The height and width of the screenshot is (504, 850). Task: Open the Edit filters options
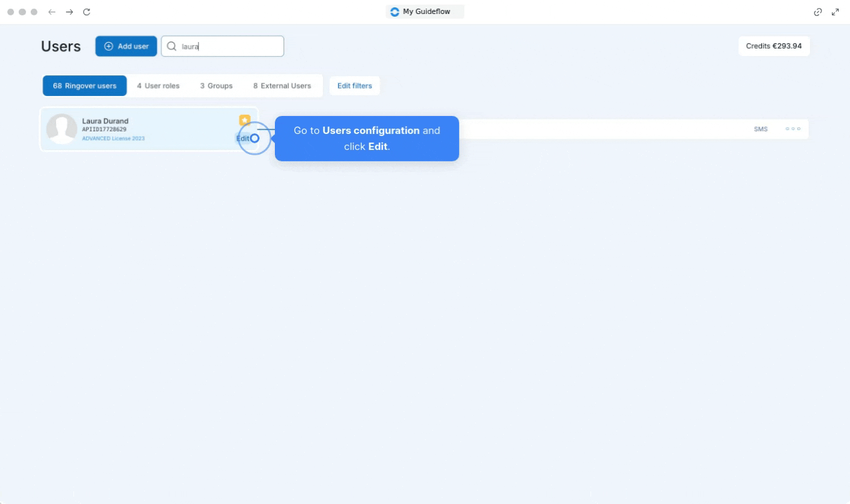(355, 86)
